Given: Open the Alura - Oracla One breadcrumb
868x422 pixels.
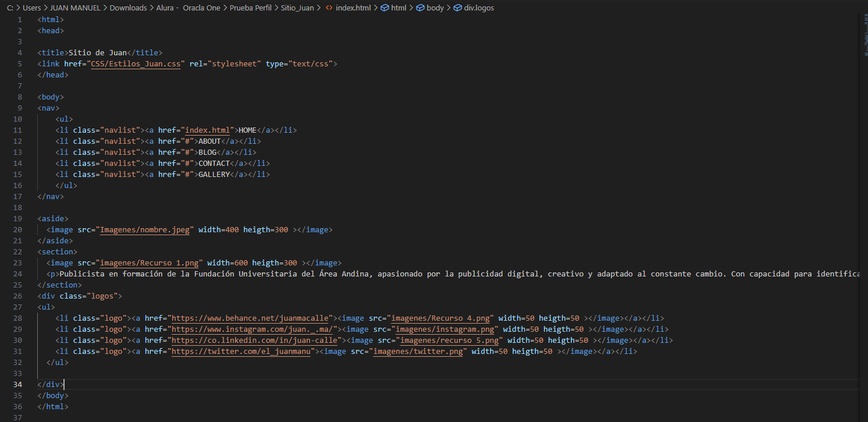Looking at the screenshot, I should coord(188,8).
